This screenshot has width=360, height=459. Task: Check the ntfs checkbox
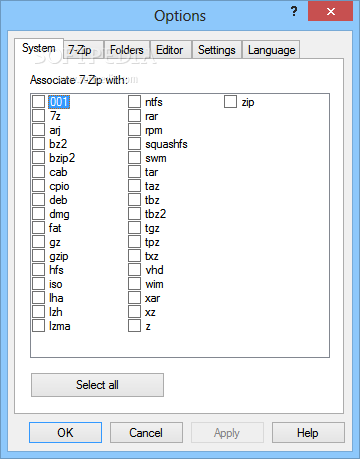[x=134, y=102]
